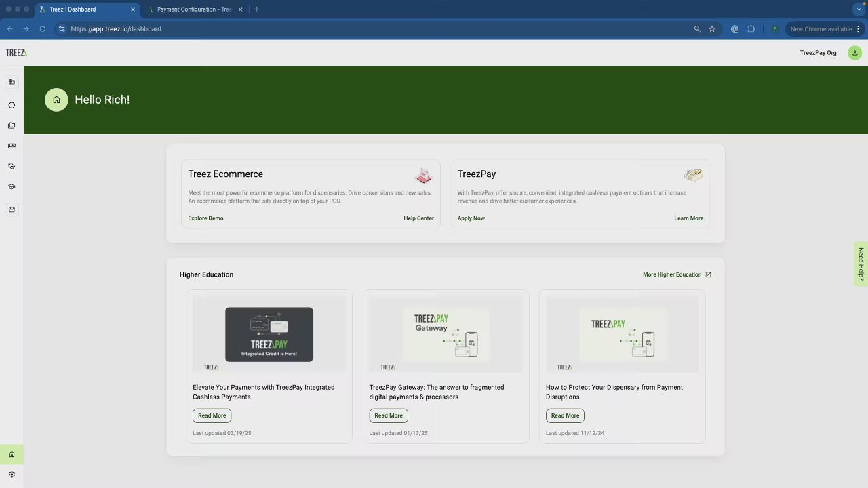Image resolution: width=868 pixels, height=488 pixels.
Task: Click the Treez logo in the header
Action: (16, 53)
